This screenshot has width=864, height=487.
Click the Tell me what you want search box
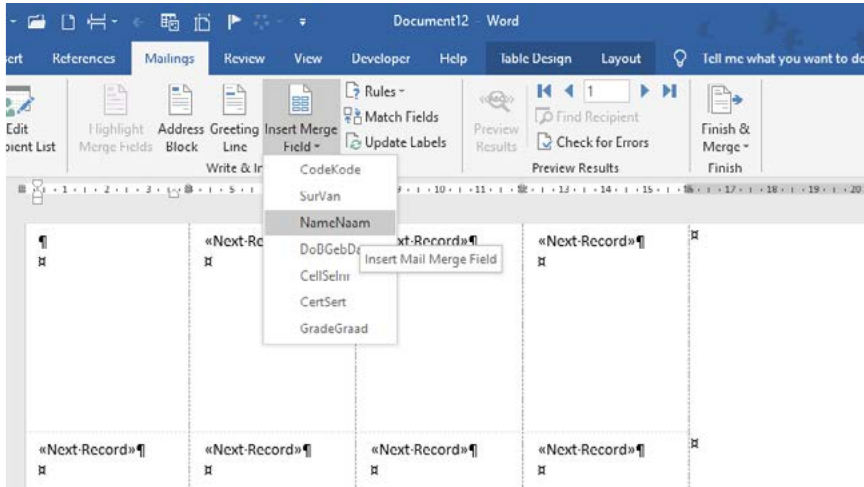(x=782, y=58)
